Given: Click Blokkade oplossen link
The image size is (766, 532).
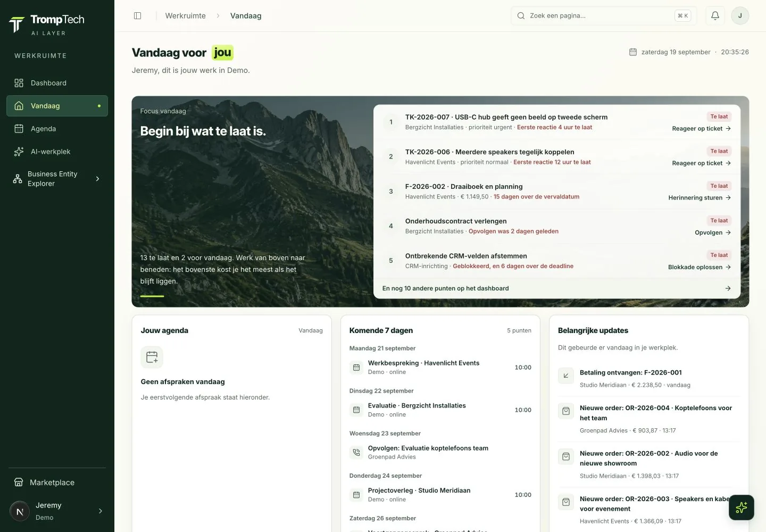Looking at the screenshot, I should pos(700,267).
